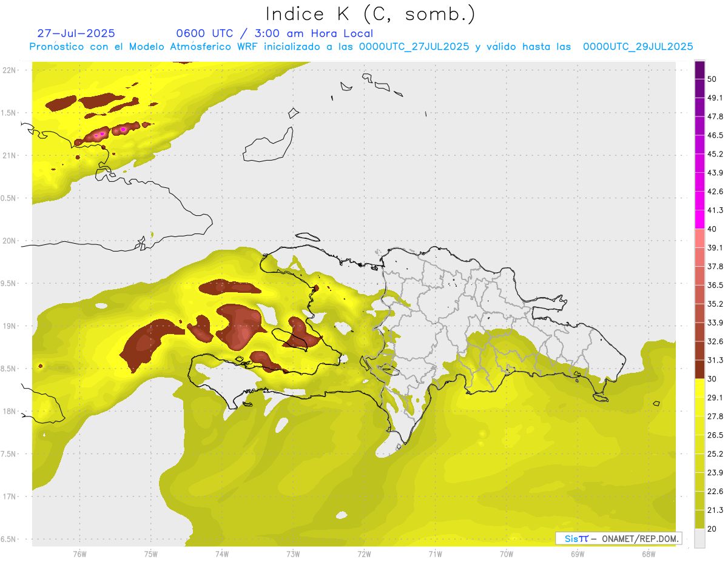
Task: Click the colorbar value "23.9"
Action: click(715, 473)
